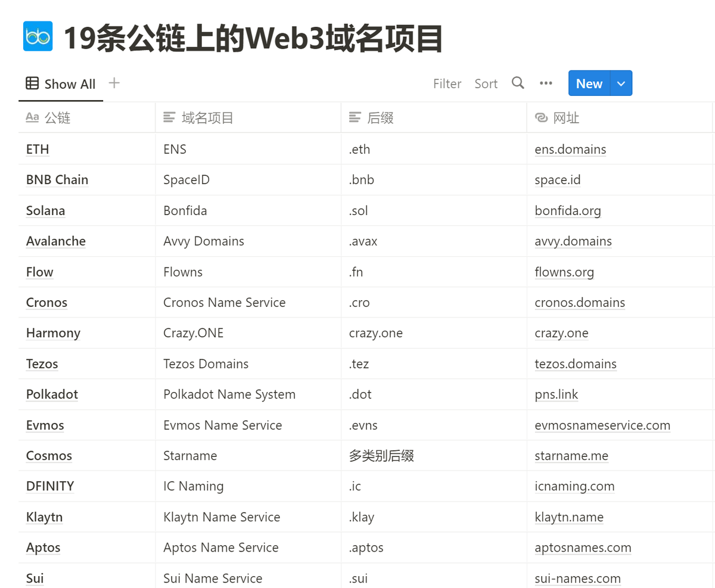
Task: Select the IC Naming cell
Action: (248, 486)
